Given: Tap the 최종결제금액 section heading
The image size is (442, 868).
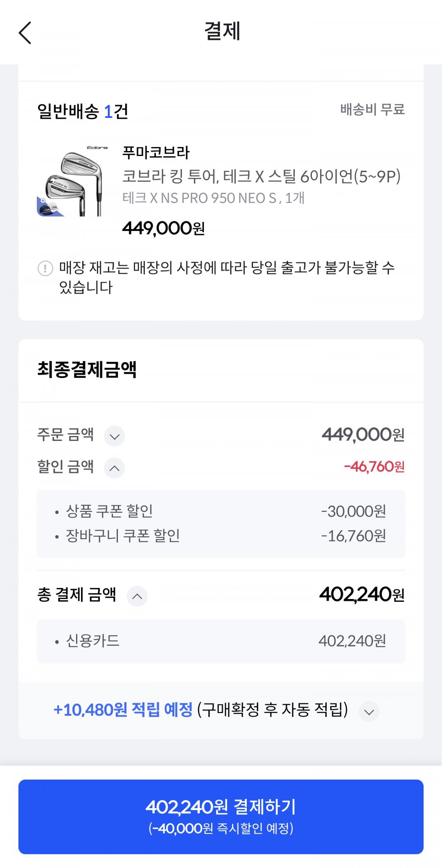Looking at the screenshot, I should pos(87,369).
